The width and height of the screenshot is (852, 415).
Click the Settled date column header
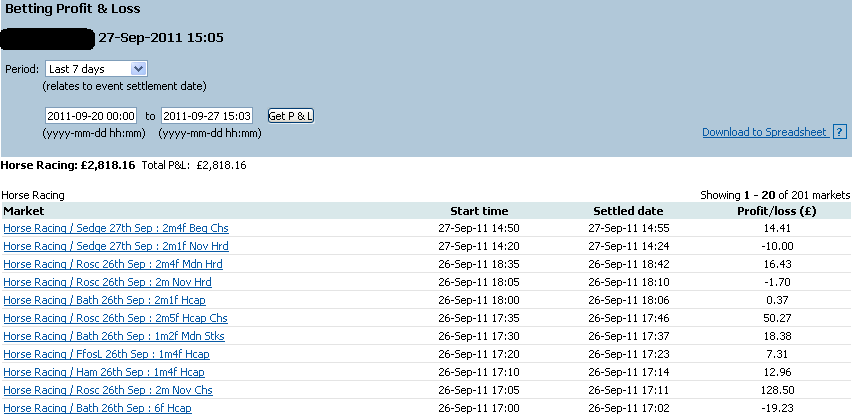(628, 211)
